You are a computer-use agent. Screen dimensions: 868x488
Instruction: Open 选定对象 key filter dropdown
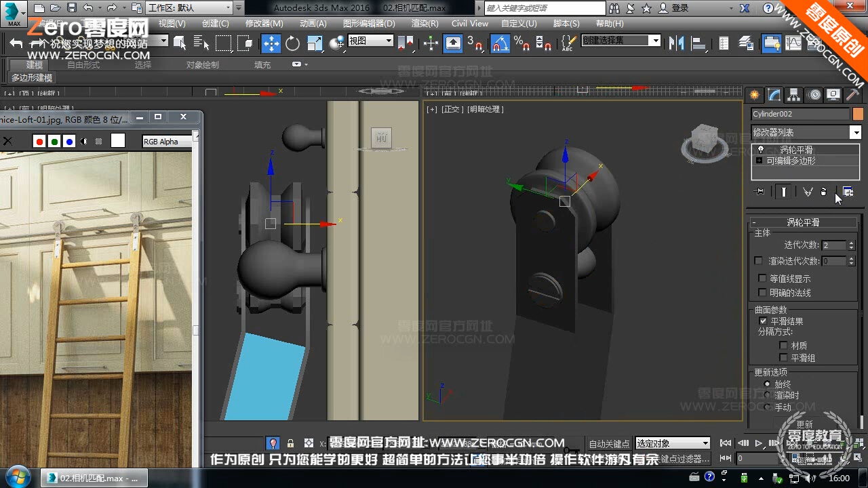pyautogui.click(x=673, y=443)
